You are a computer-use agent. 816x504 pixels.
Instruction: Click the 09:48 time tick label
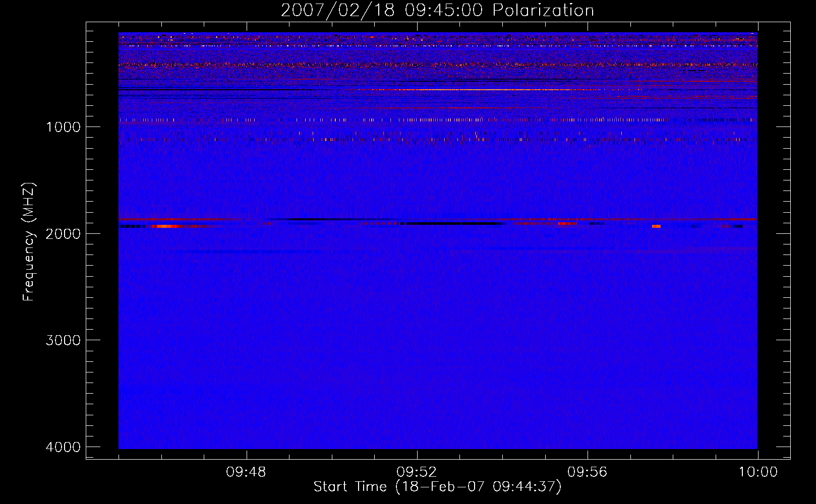[x=246, y=472]
